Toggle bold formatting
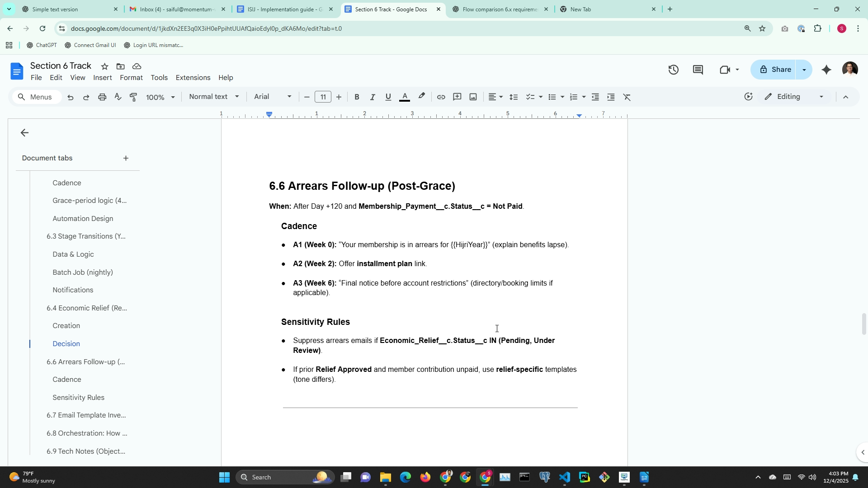Screen dimensions: 868x488 pos(357,97)
